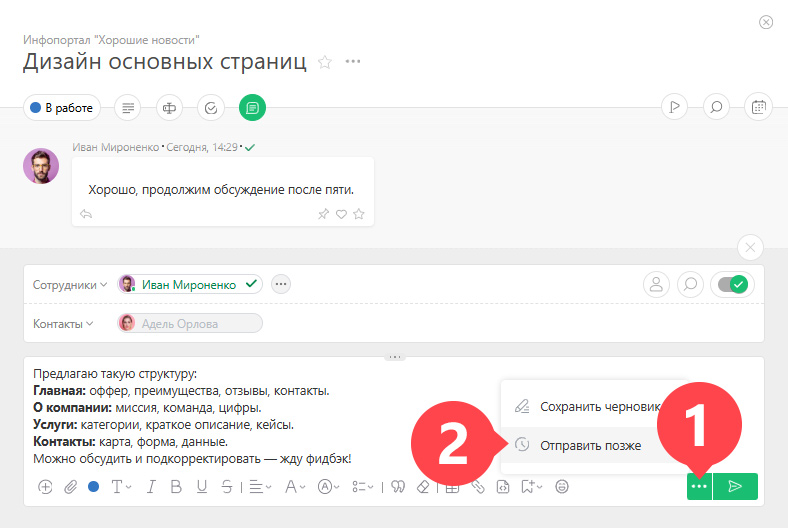Click the plus insert icon in the editor toolbar
The image size is (788, 528).
(x=45, y=487)
